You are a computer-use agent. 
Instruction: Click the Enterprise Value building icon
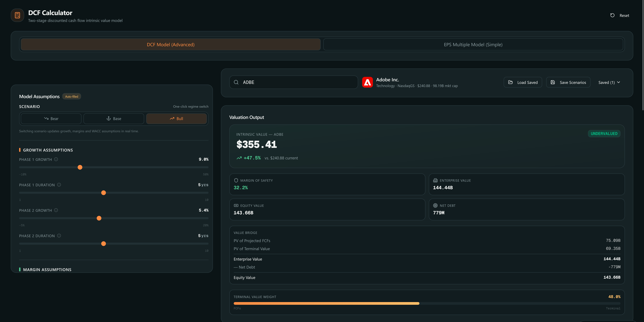click(x=435, y=180)
